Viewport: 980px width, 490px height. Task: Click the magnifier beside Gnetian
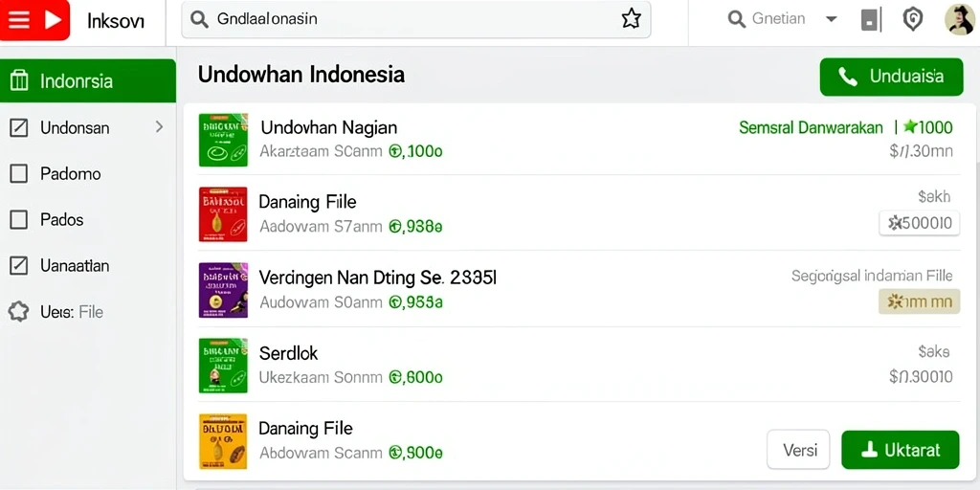pyautogui.click(x=737, y=19)
